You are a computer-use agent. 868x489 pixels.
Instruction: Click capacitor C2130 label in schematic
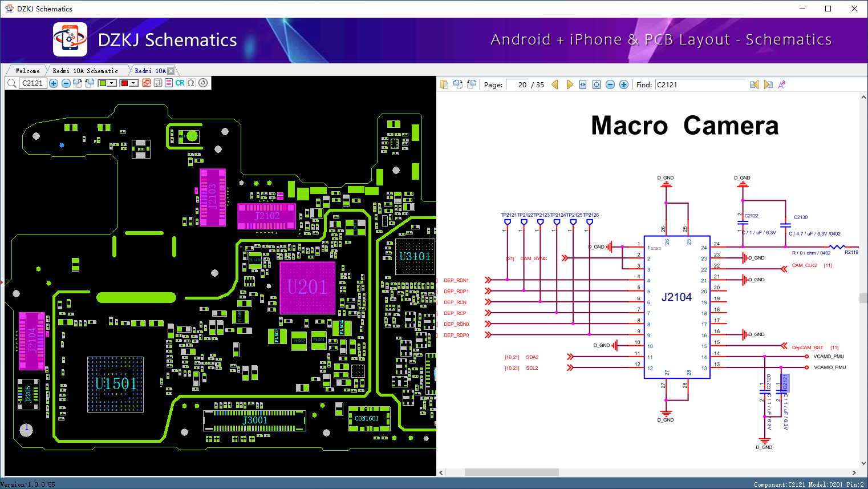point(801,217)
